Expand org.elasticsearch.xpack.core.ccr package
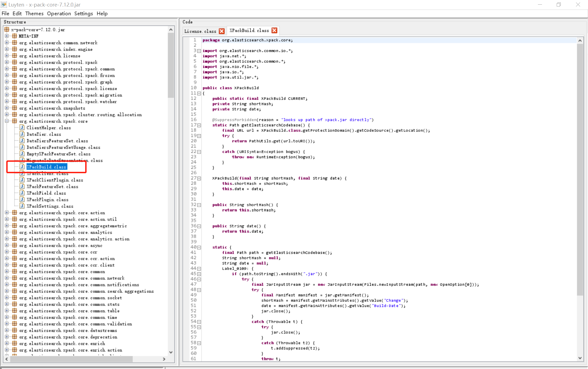This screenshot has width=588, height=369. pos(7,252)
